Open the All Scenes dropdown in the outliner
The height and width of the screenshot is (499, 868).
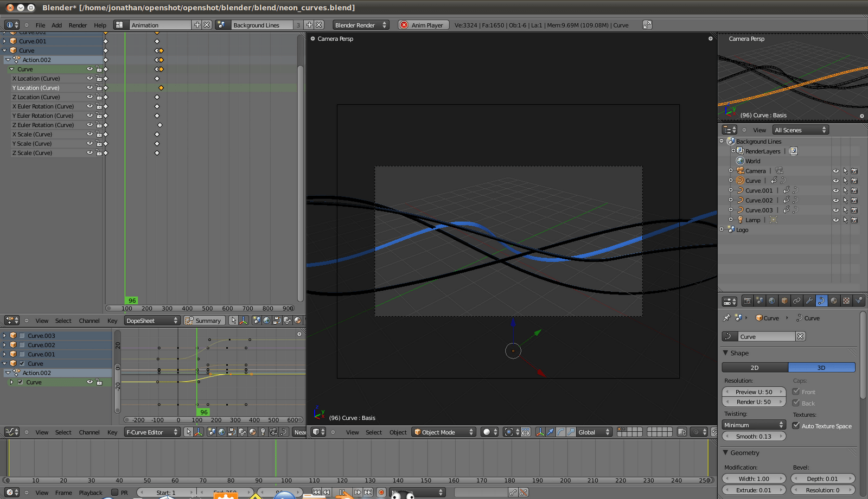(800, 130)
